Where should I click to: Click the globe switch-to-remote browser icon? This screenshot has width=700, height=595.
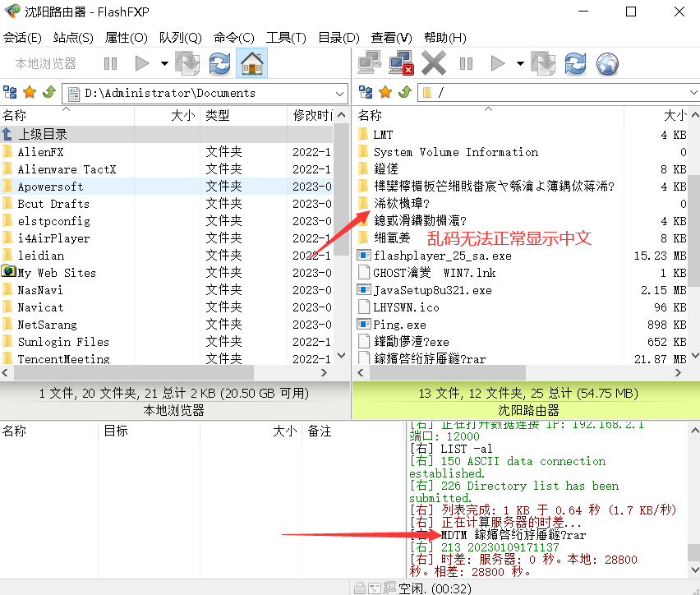click(608, 63)
